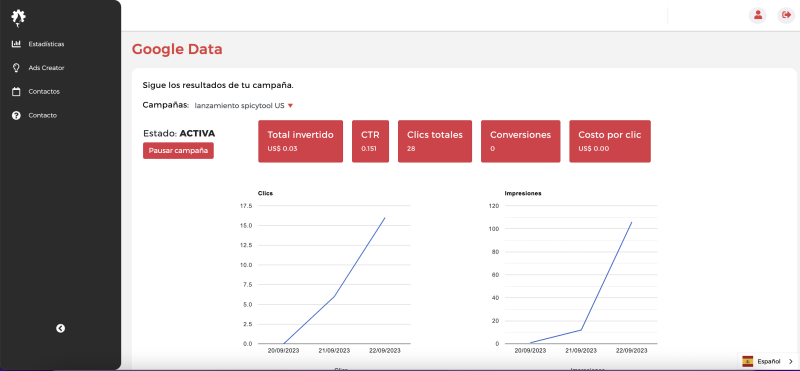Viewport: 800px width, 371px height.
Task: Pause the campaign with Pausar campaña
Action: tap(178, 151)
